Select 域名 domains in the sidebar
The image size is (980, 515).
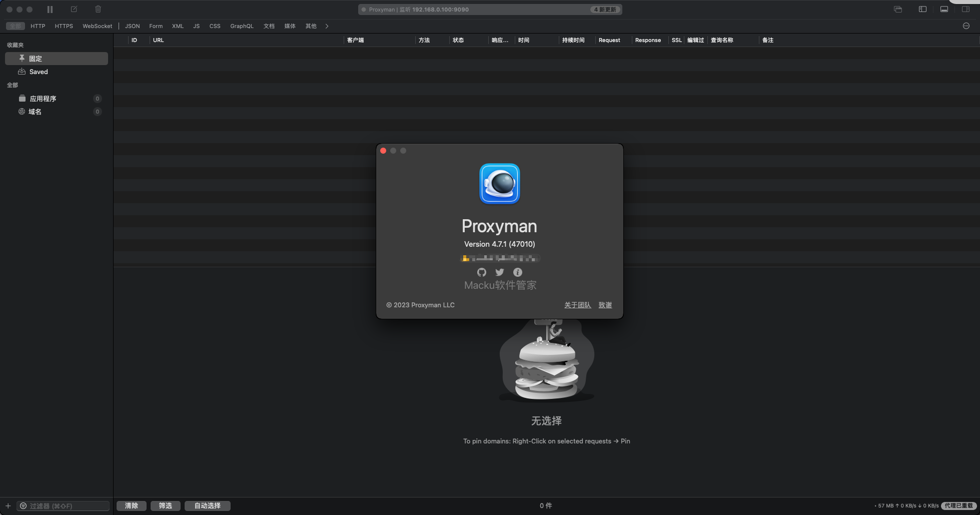click(x=57, y=112)
